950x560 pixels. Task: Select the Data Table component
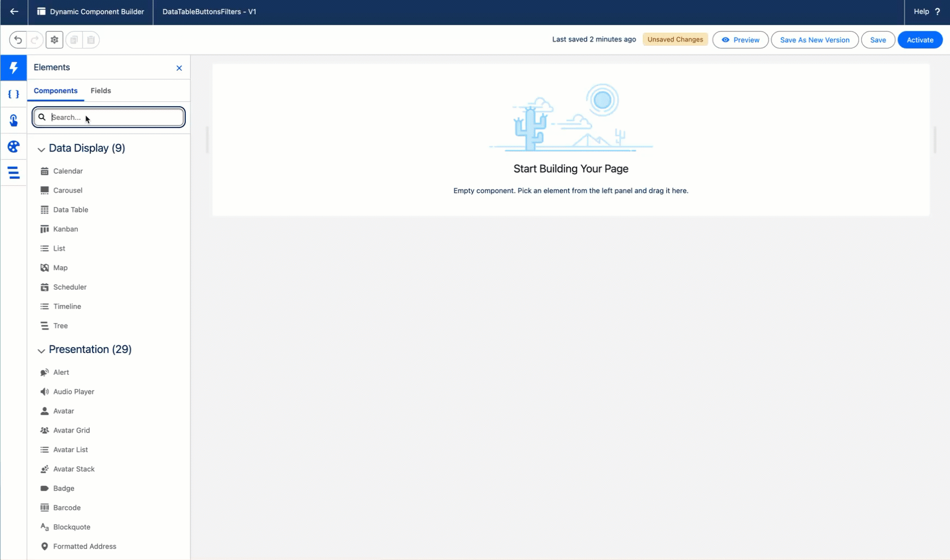coord(70,210)
